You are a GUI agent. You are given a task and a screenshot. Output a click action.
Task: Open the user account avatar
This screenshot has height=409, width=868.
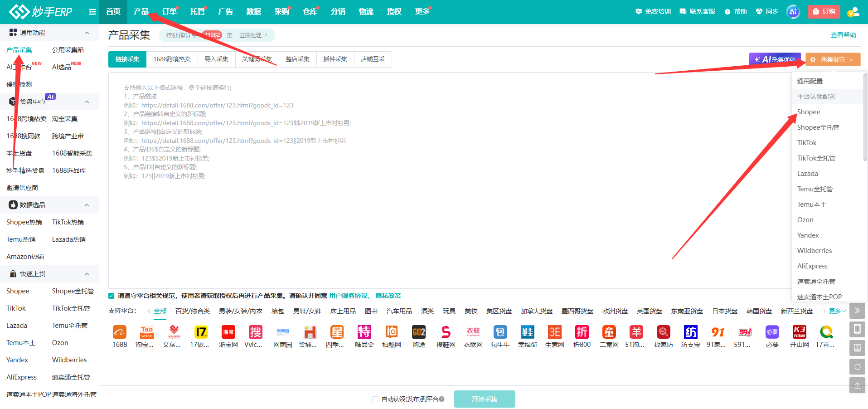[853, 12]
